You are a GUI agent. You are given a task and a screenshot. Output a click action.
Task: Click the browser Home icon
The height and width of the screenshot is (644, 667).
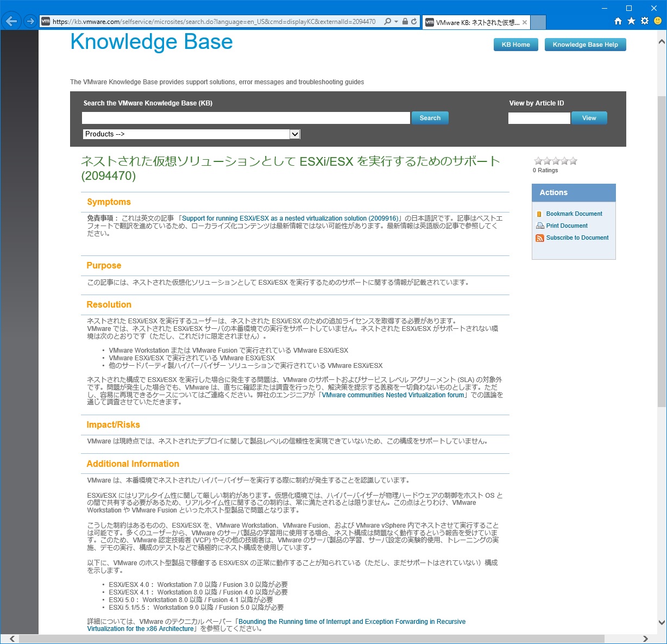[618, 21]
